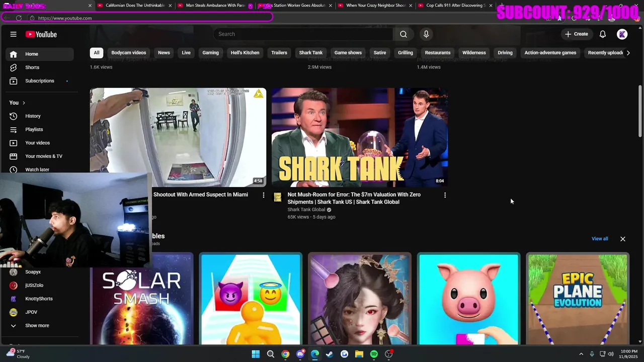Open the Soapyx channel subscription
Viewport: 644px width, 362px height.
click(40, 272)
